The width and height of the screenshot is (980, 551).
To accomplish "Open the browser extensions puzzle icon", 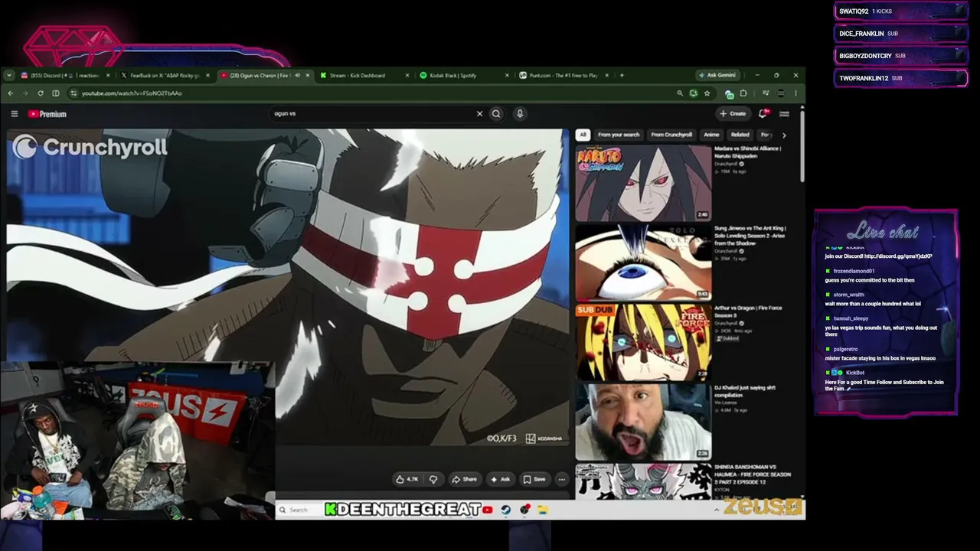I will [x=743, y=93].
